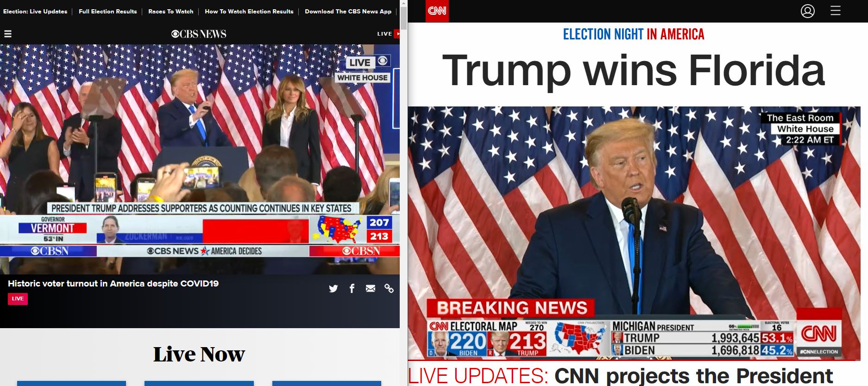The height and width of the screenshot is (386, 868).
Task: Open the CNN hamburger menu
Action: pyautogui.click(x=836, y=11)
